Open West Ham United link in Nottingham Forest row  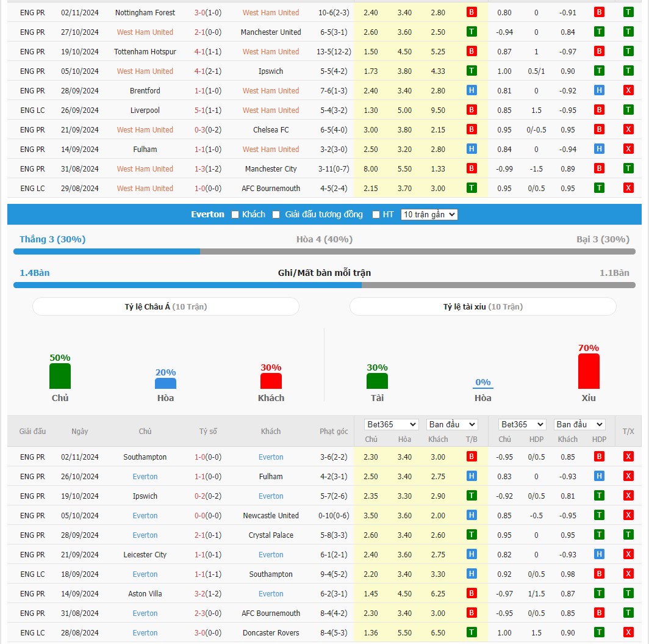(x=271, y=13)
